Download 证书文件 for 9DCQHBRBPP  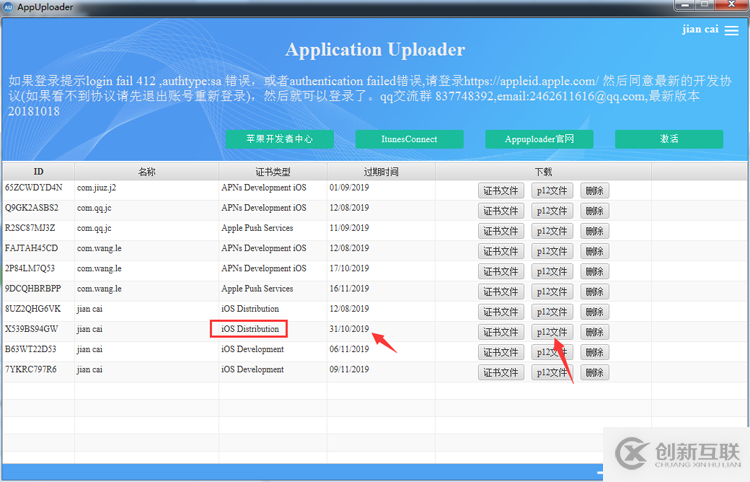501,292
